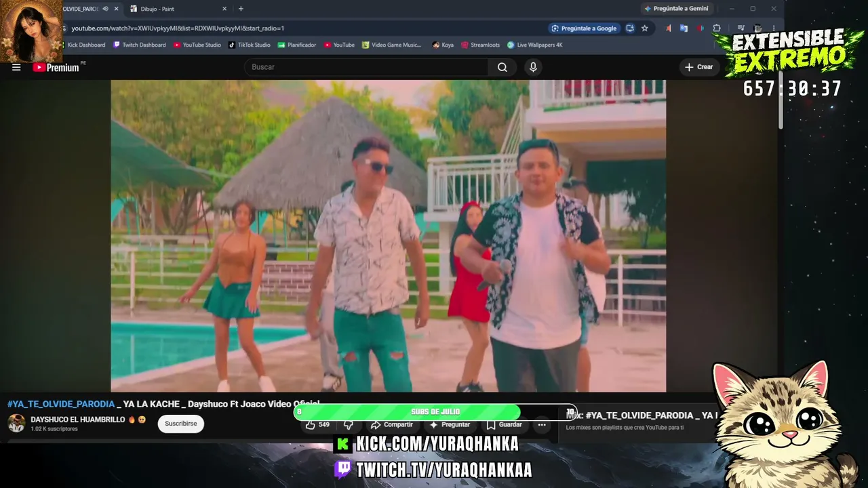This screenshot has height=488, width=868.
Task: Mute the YouTube tab via speaker icon
Action: click(x=105, y=9)
